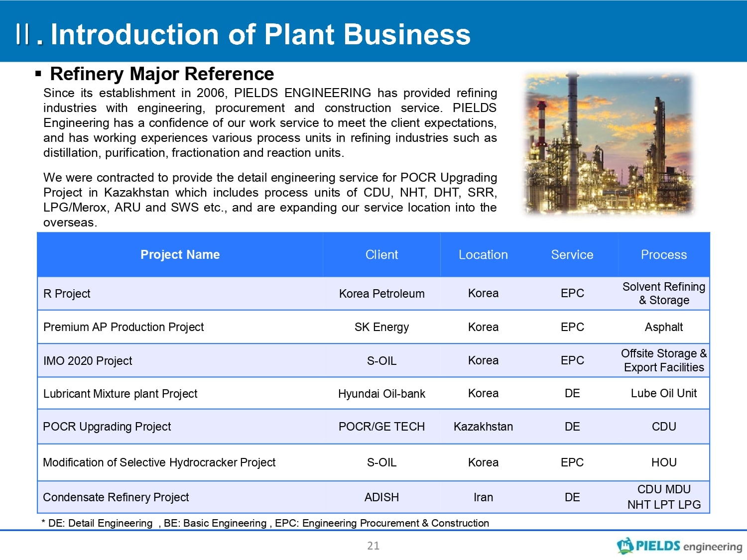The image size is (747, 560).
Task: Click the Hyundai Oil-bank client cell
Action: [381, 394]
